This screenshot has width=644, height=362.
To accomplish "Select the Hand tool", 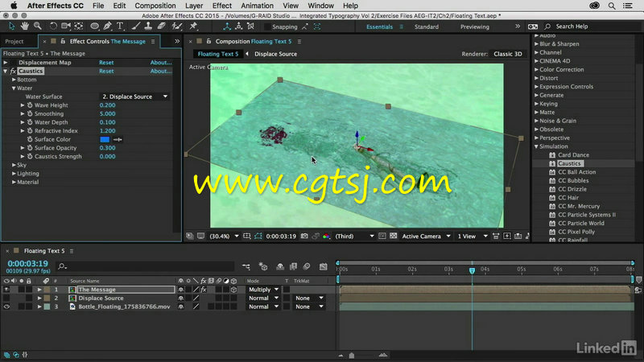I will [x=25, y=27].
